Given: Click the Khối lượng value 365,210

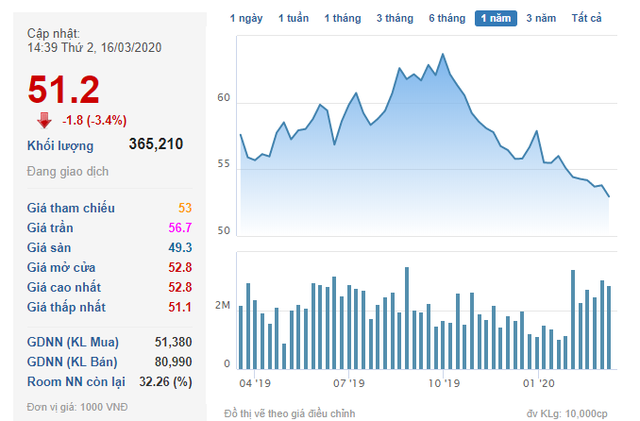Looking at the screenshot, I should click(156, 145).
